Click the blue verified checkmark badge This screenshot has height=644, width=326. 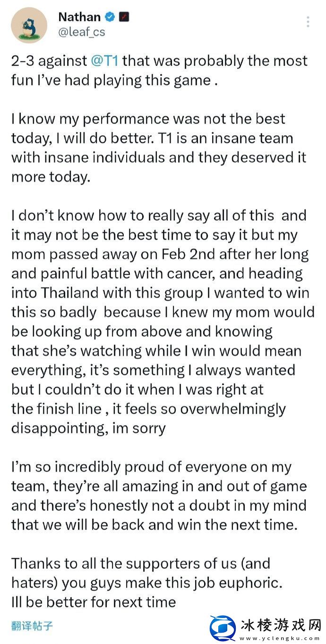pos(110,17)
